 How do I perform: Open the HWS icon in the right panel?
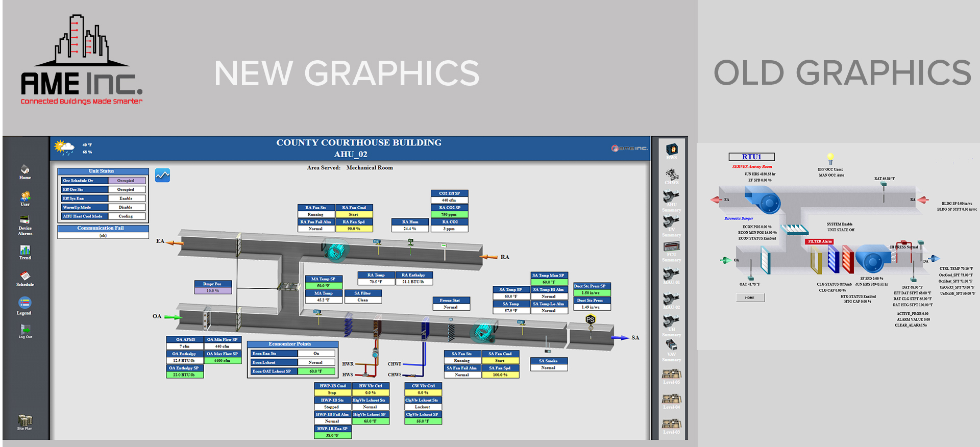tap(672, 150)
